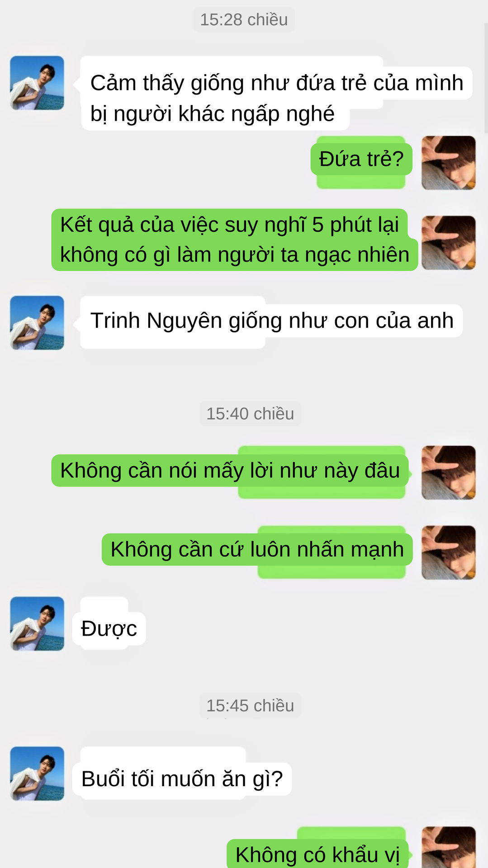The image size is (488, 868).
Task: Select 'Kết quả của việc suy nghĩ' bubble
Action: click(x=234, y=240)
